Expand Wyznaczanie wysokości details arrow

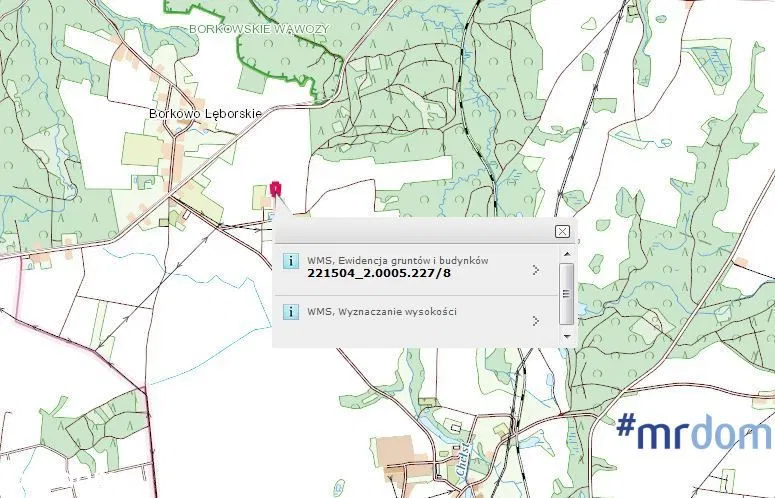[537, 321]
